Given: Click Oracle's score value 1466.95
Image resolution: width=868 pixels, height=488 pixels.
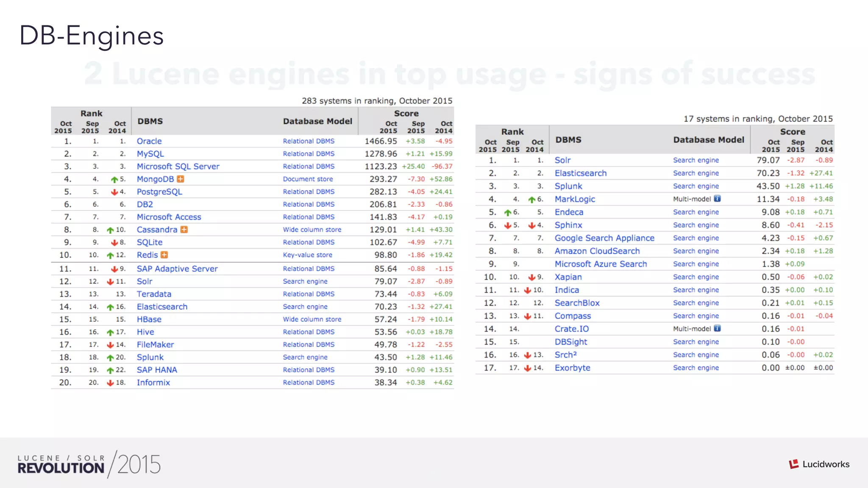Looking at the screenshot, I should [381, 141].
